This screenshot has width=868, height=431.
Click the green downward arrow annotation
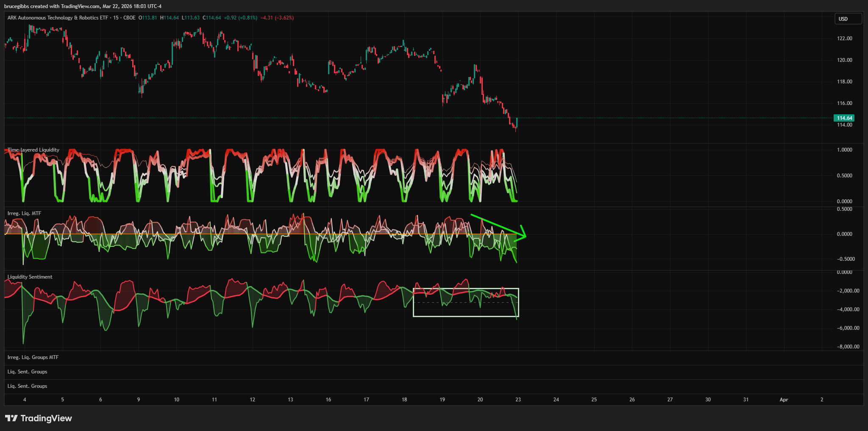(498, 226)
